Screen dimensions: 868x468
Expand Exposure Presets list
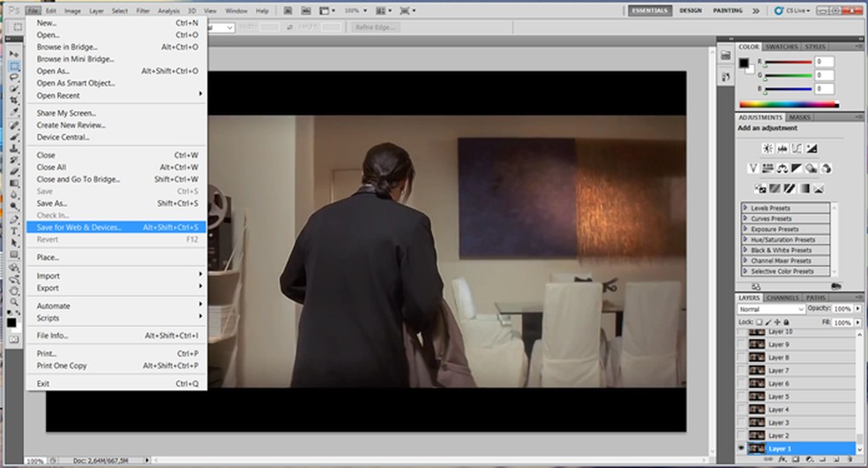tap(745, 230)
